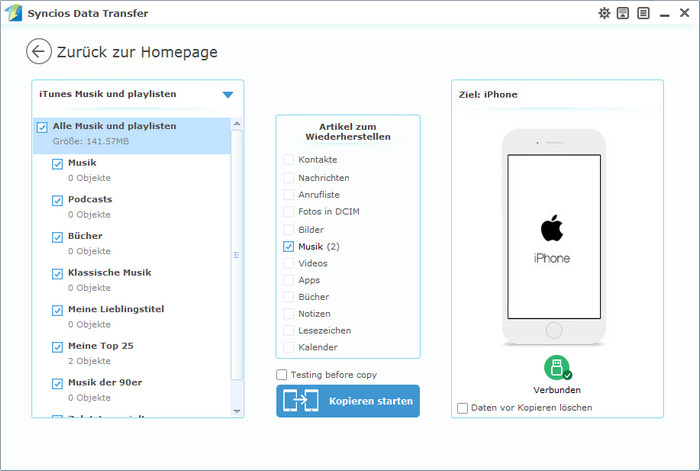Go back via Zurück zur Homepage
Viewport: 700px width, 471px height.
pos(137,52)
